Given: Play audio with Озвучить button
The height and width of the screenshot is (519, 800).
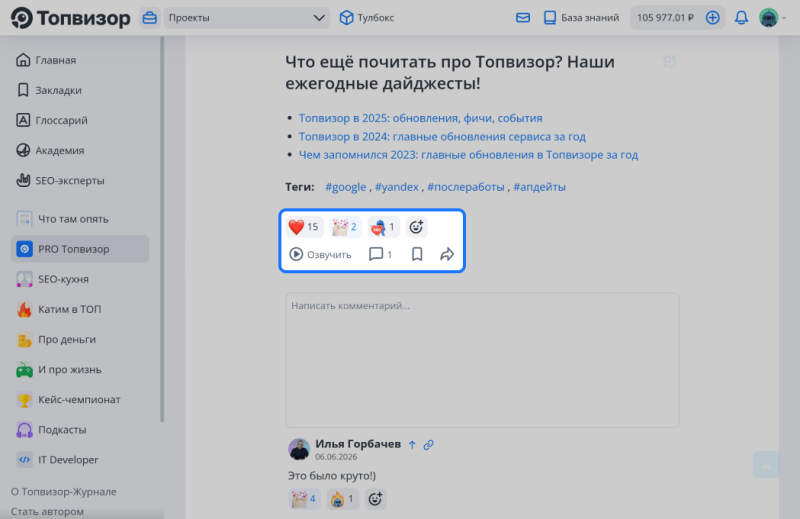Looking at the screenshot, I should pos(320,254).
